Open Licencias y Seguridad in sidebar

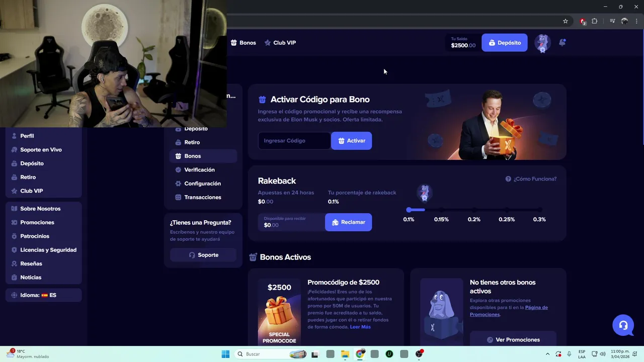pos(44,250)
